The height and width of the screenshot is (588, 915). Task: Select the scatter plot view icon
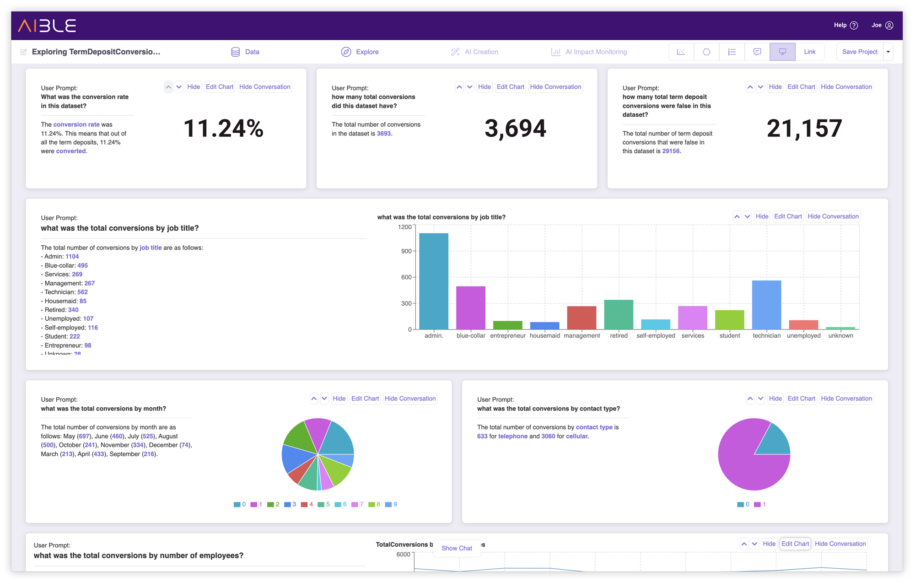[681, 52]
